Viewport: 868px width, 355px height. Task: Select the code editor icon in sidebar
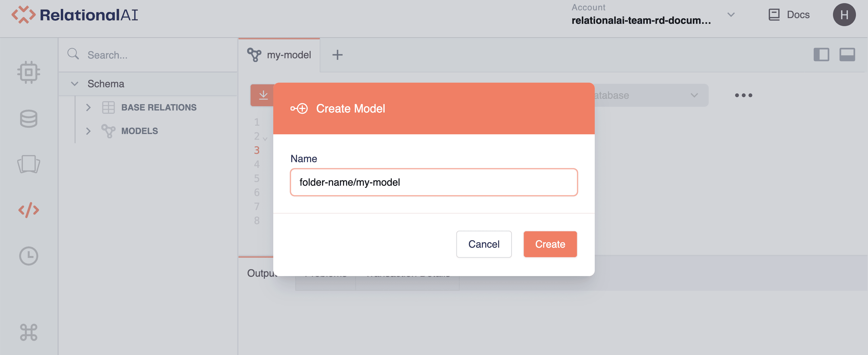(x=29, y=210)
